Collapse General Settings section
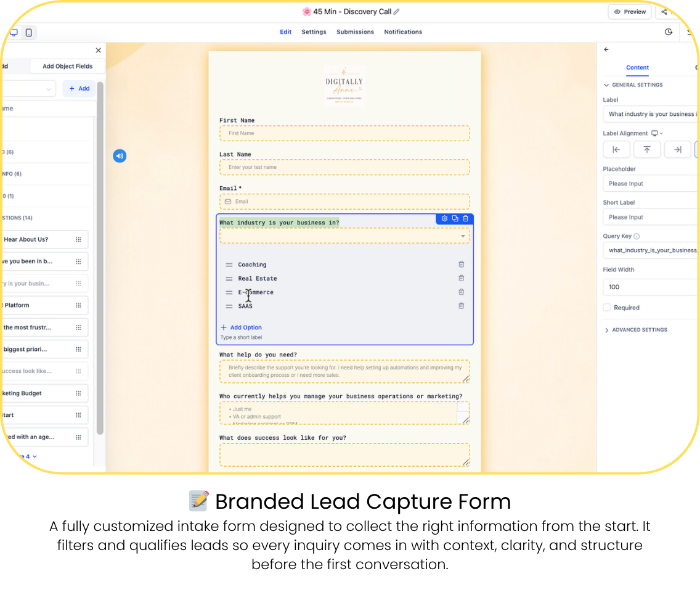The image size is (700, 600). 633,85
